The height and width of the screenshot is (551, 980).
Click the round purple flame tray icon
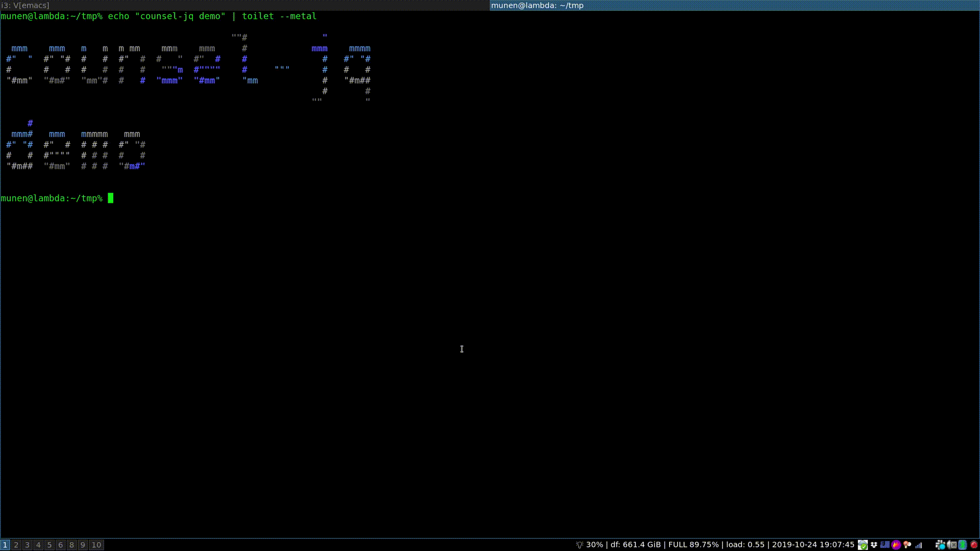(896, 545)
